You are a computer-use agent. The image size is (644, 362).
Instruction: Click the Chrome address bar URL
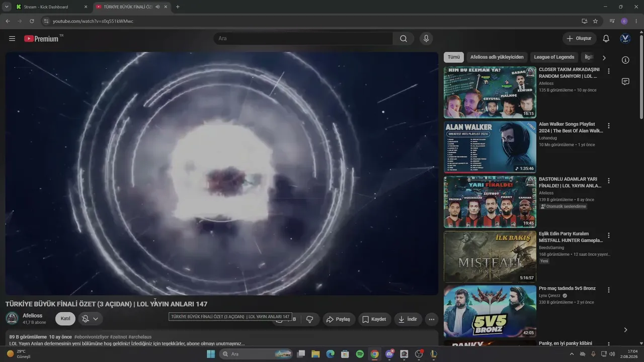tap(93, 21)
